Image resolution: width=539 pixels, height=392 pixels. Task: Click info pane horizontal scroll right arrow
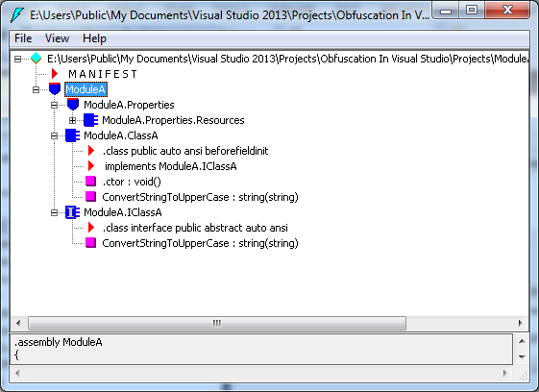tap(505, 374)
